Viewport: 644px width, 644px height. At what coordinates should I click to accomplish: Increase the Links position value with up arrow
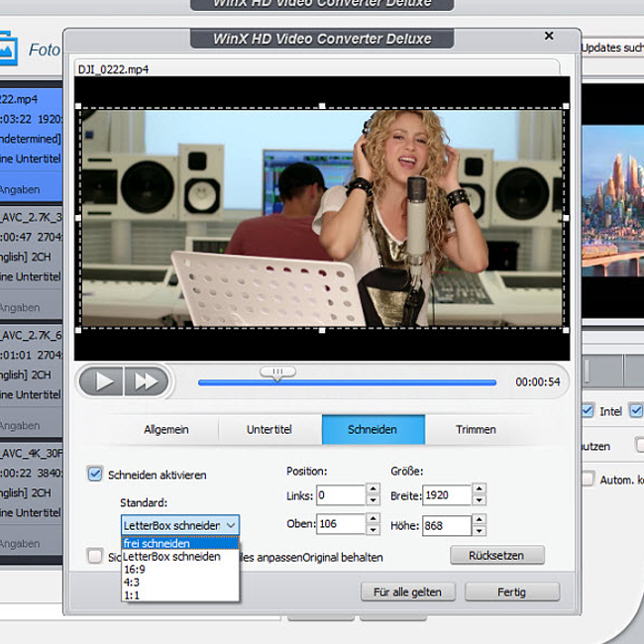pos(373,489)
